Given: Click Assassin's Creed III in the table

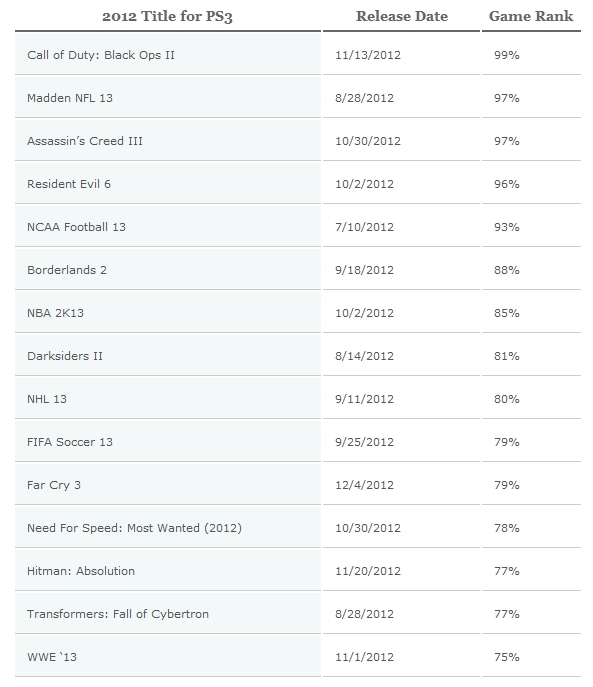Looking at the screenshot, I should (85, 141).
